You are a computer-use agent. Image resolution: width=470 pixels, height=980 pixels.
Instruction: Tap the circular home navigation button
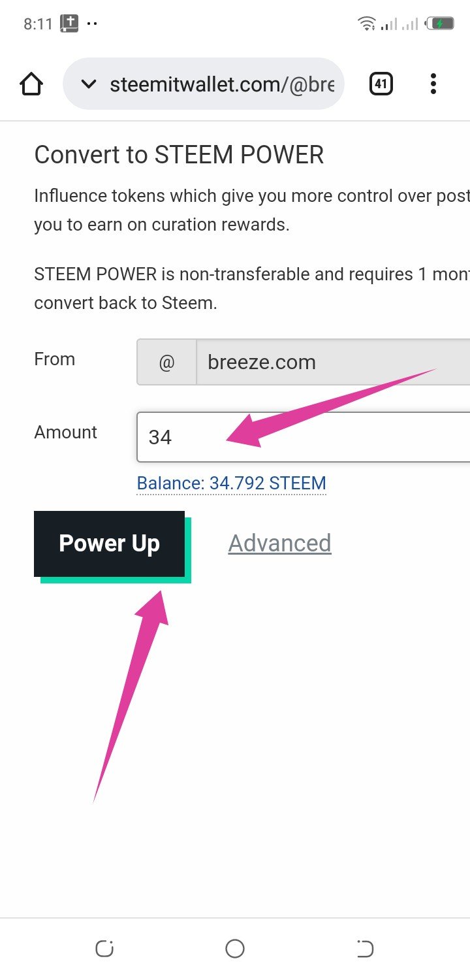[x=234, y=949]
